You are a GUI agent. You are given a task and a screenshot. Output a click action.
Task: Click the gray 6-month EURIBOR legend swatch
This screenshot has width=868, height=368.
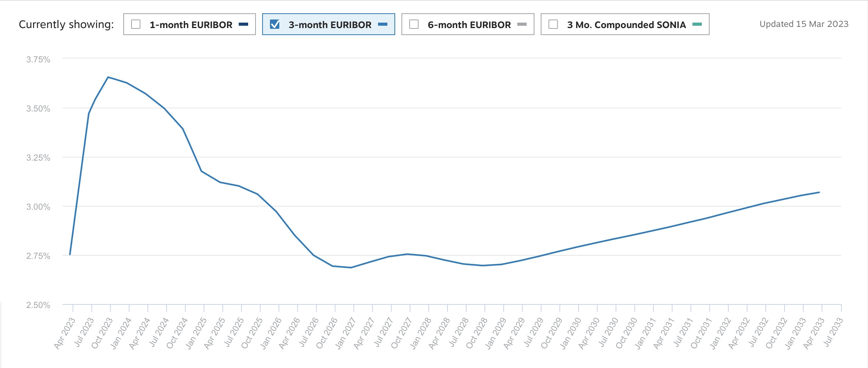(522, 24)
